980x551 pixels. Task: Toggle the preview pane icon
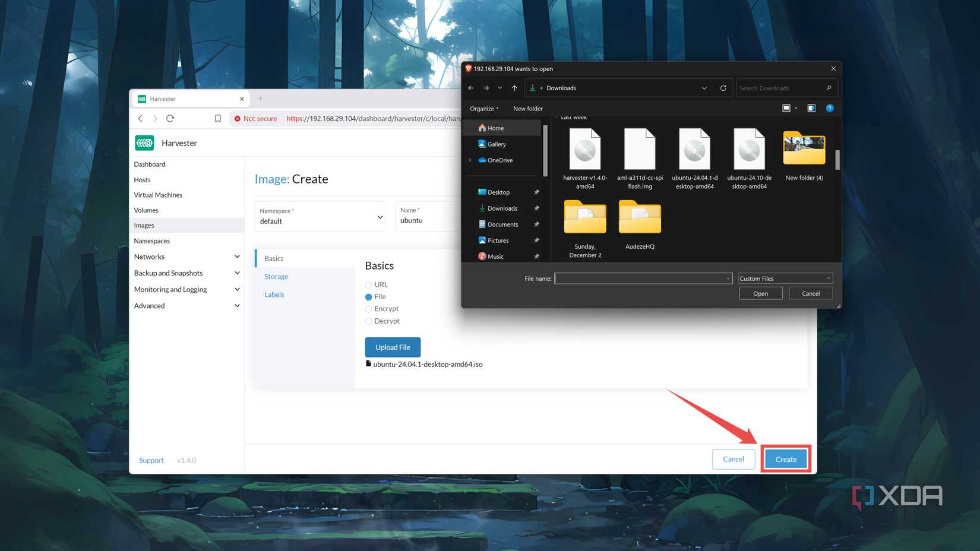(x=811, y=108)
